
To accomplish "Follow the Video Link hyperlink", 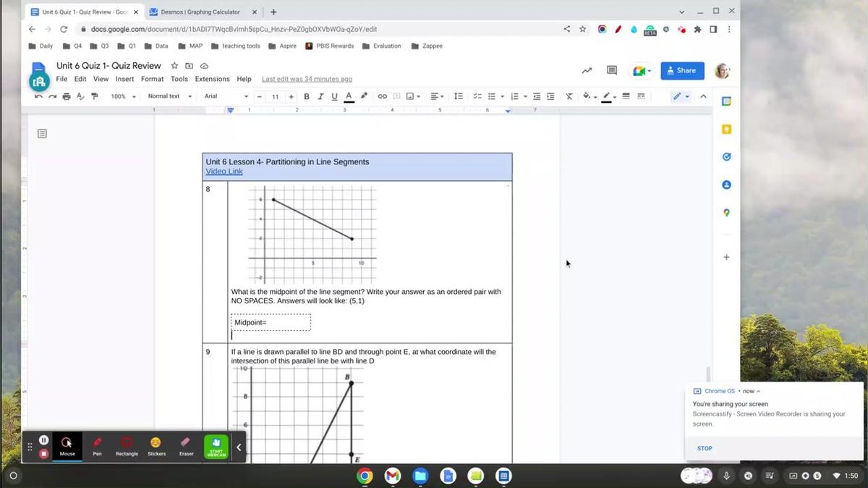I will [224, 172].
